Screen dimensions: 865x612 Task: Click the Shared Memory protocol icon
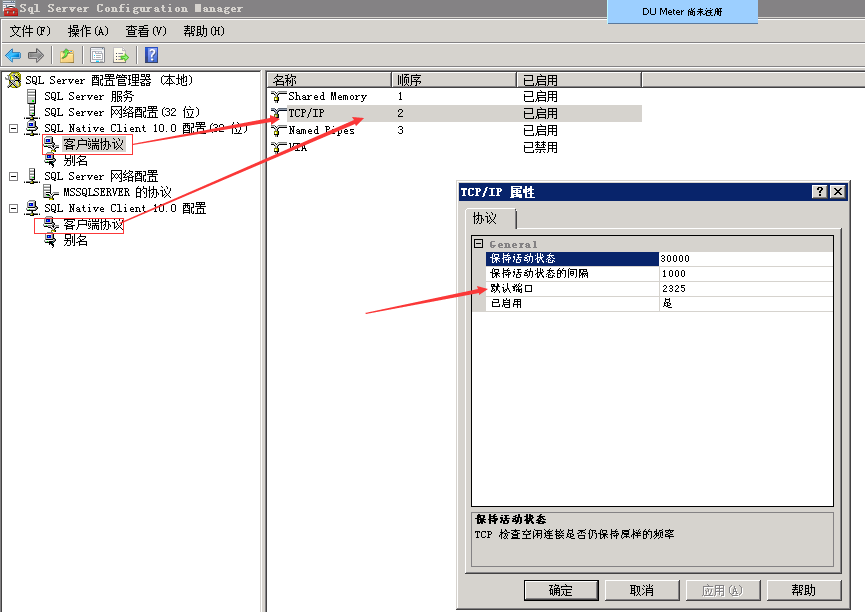[279, 97]
